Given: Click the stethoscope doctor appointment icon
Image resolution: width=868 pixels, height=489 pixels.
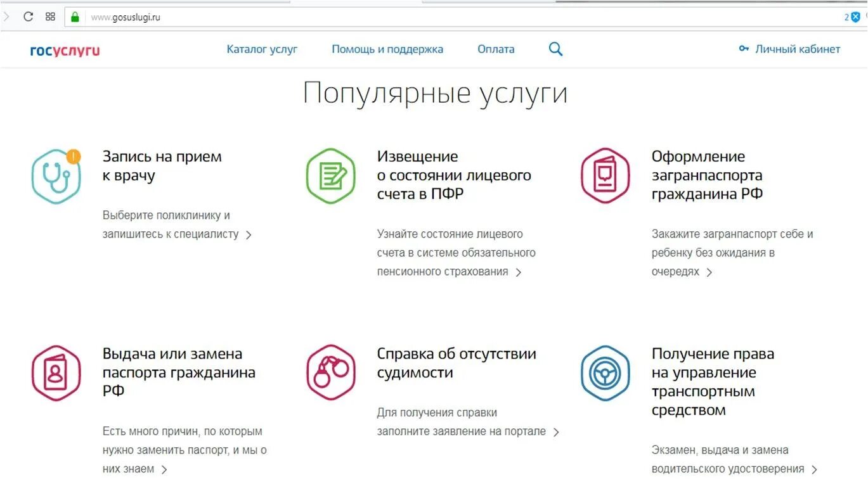Looking at the screenshot, I should (x=56, y=176).
